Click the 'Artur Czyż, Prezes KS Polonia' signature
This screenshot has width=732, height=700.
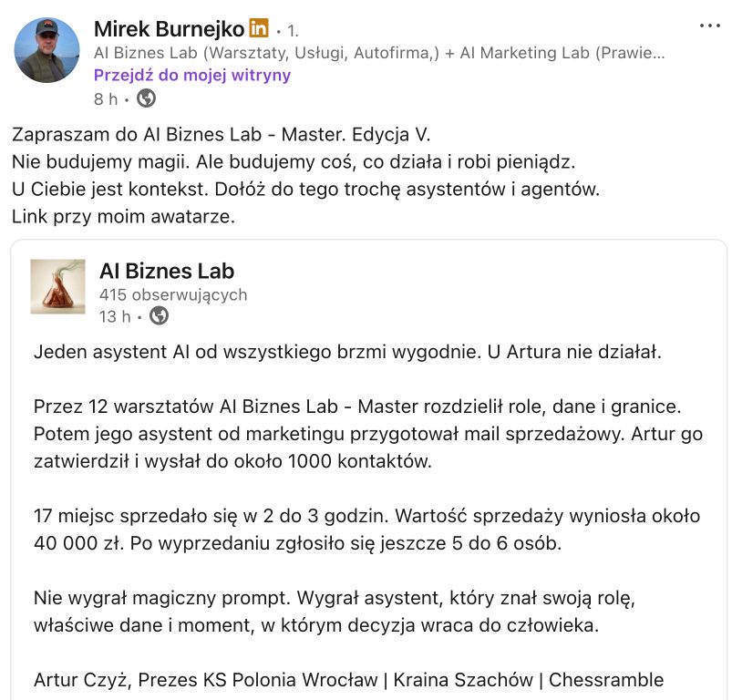coord(348,680)
